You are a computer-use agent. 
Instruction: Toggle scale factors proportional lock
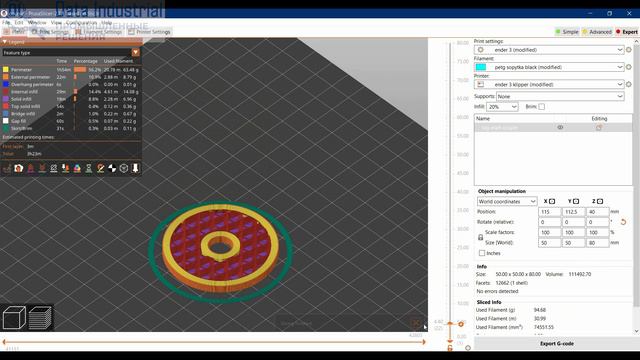[480, 237]
